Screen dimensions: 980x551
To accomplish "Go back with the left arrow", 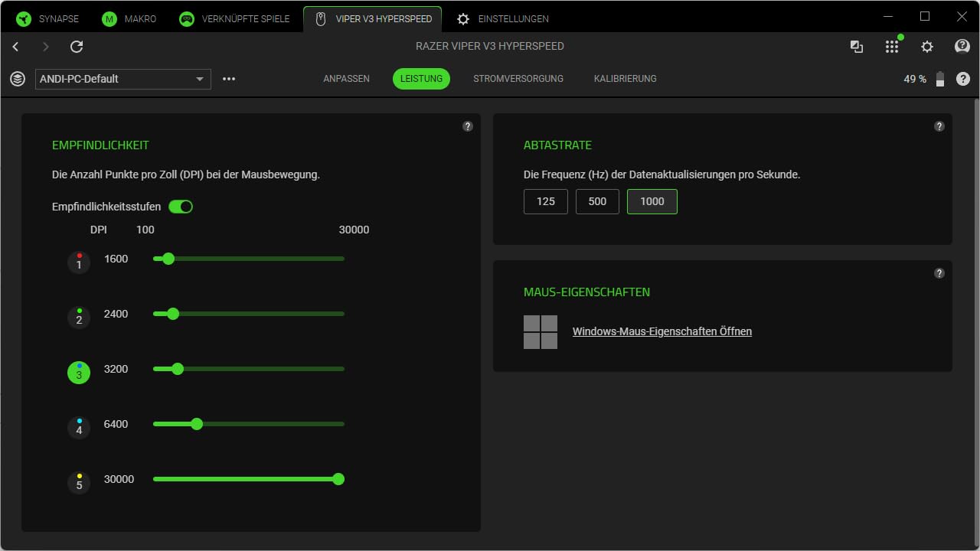I will pos(15,47).
